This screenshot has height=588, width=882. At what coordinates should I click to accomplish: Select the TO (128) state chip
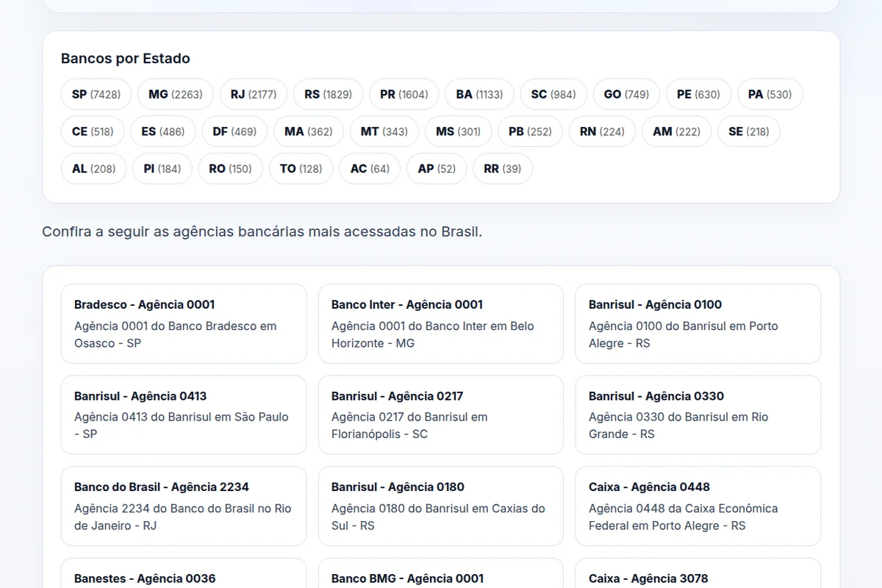pos(301,168)
